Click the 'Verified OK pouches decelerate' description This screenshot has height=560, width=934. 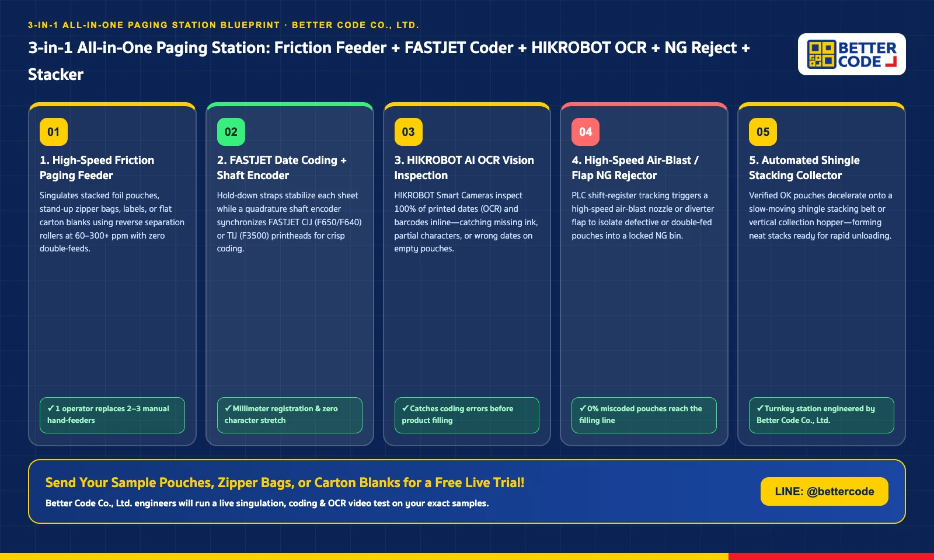coord(821,215)
